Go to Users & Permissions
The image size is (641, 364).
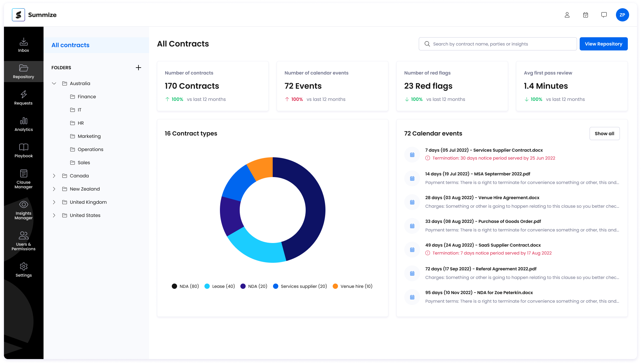23,241
